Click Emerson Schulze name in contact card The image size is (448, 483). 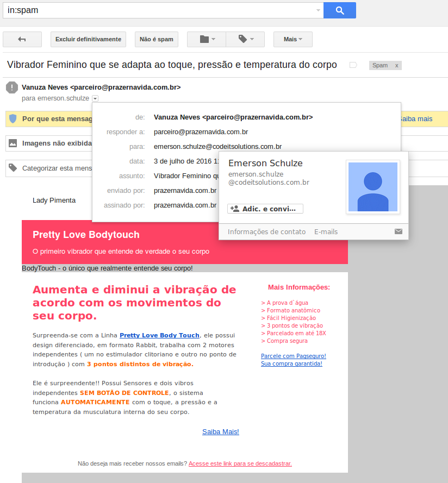pyautogui.click(x=265, y=163)
